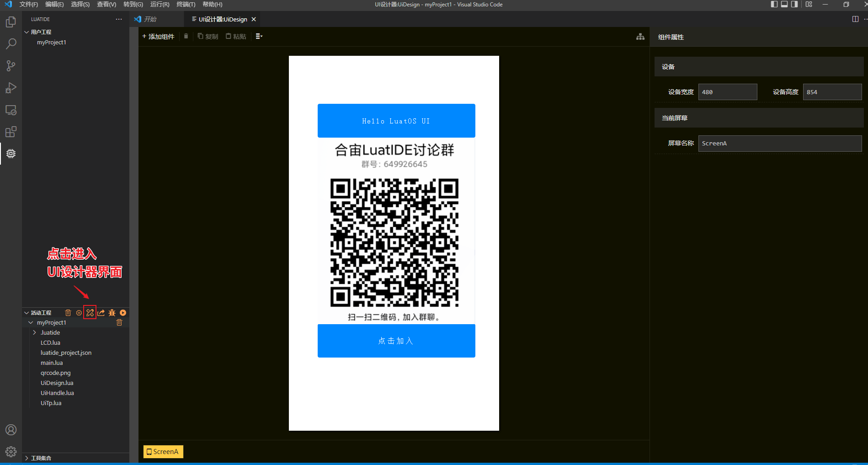The image size is (868, 465).
Task: Click the active project export arrow icon
Action: pyautogui.click(x=101, y=313)
